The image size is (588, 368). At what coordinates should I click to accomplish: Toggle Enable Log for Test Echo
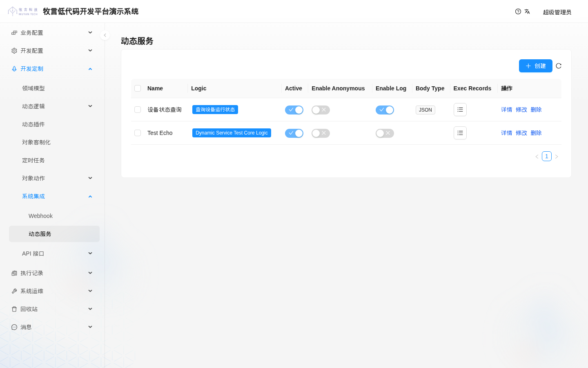point(385,133)
